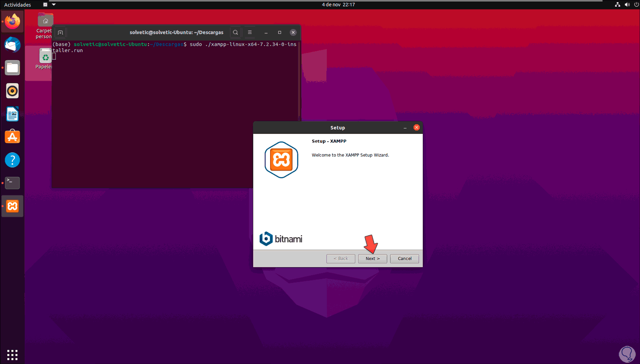The height and width of the screenshot is (364, 640).
Task: Click the Bitnami logo in Setup dialog
Action: pyautogui.click(x=281, y=239)
